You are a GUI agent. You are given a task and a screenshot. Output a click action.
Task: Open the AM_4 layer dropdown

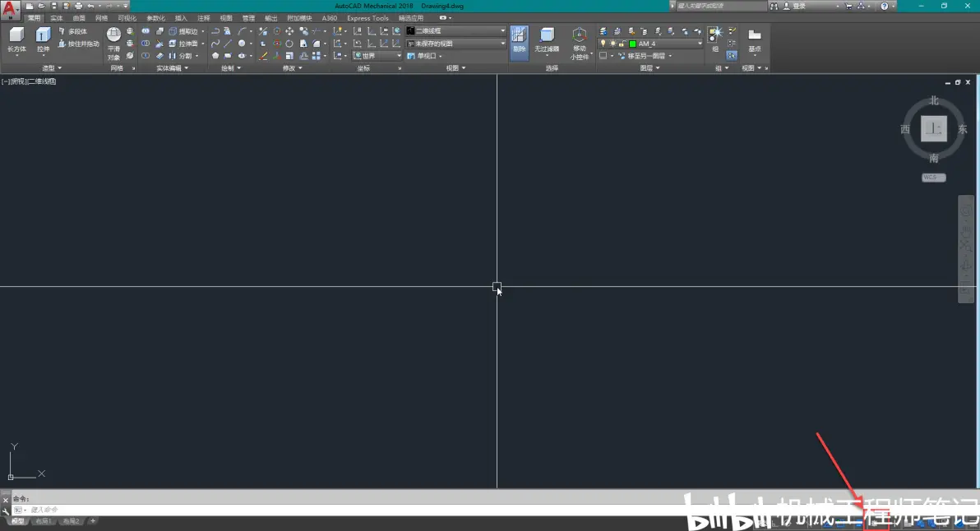(x=650, y=44)
